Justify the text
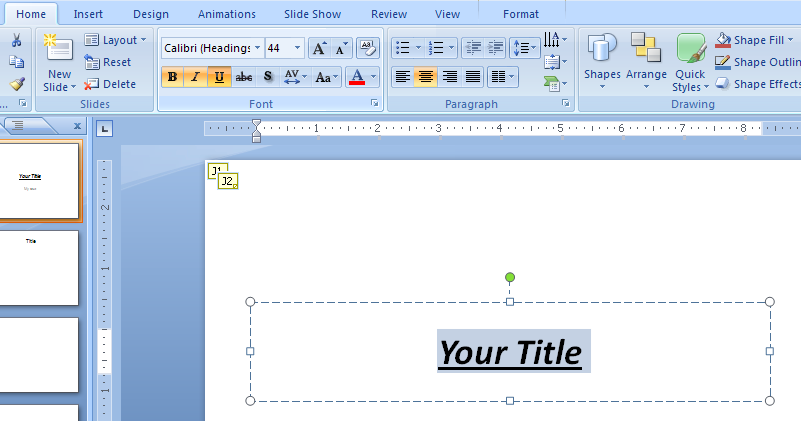The width and height of the screenshot is (801, 421). point(473,77)
